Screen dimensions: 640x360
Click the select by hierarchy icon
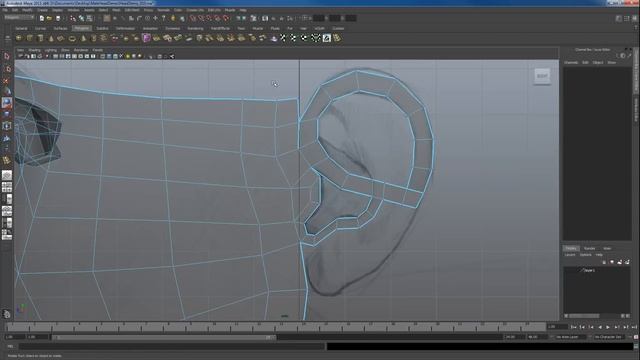pyautogui.click(x=73, y=18)
